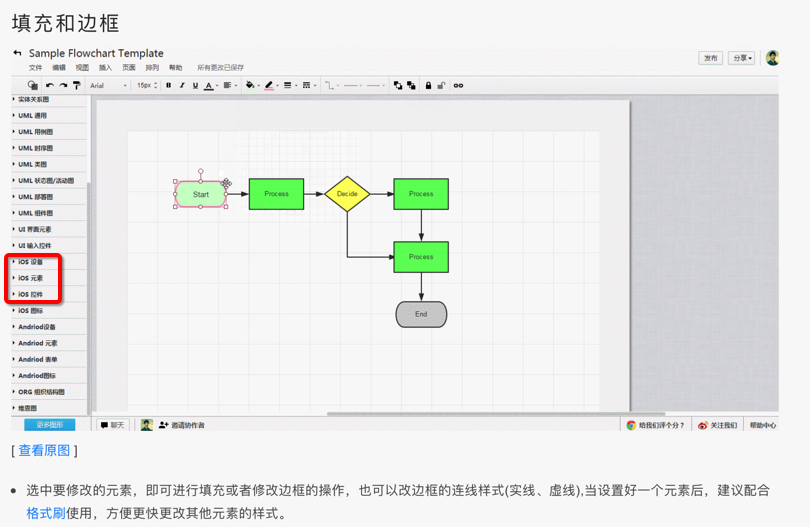Expand the ORG 组织结构图 category
Viewport: 810px width, 527px height.
(49, 392)
